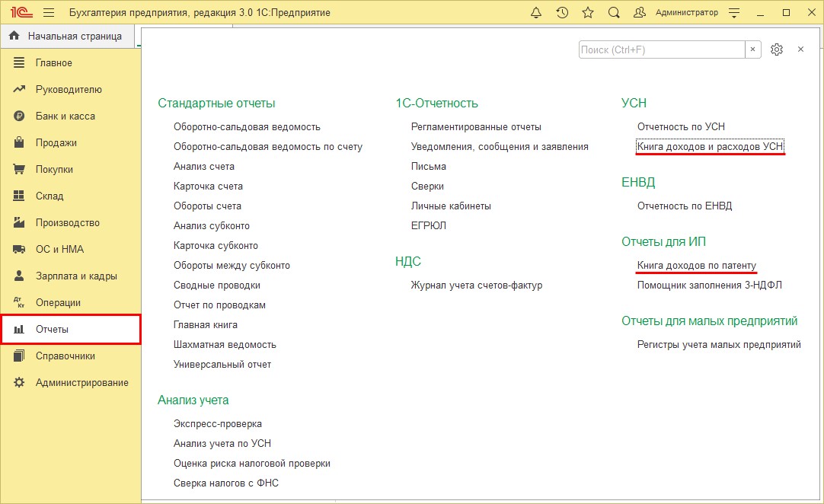Open Регламентированные отчеты
The image size is (824, 504).
476,126
